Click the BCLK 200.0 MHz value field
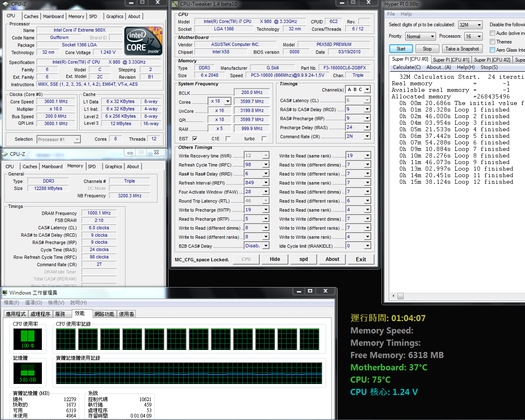 click(x=252, y=92)
